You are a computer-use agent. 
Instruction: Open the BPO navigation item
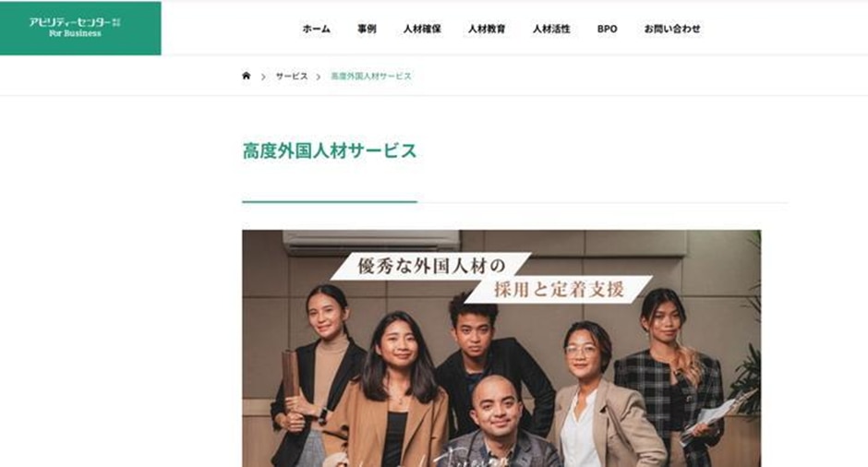(608, 29)
